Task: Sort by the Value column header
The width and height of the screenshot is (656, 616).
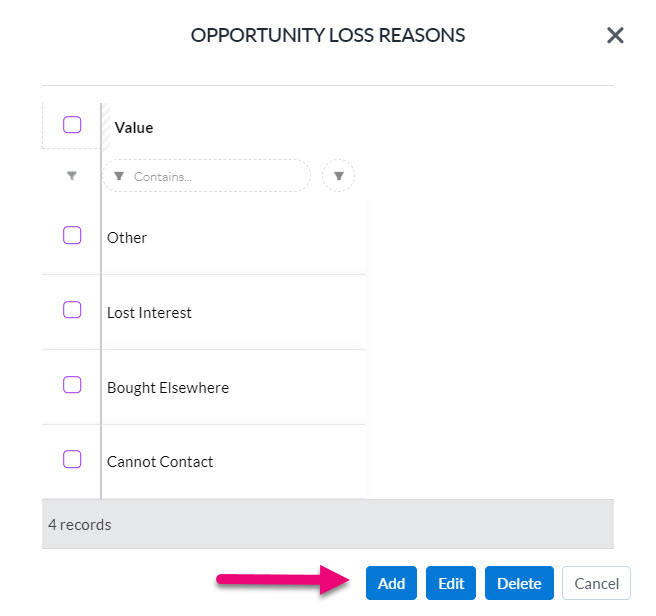Action: (x=134, y=128)
